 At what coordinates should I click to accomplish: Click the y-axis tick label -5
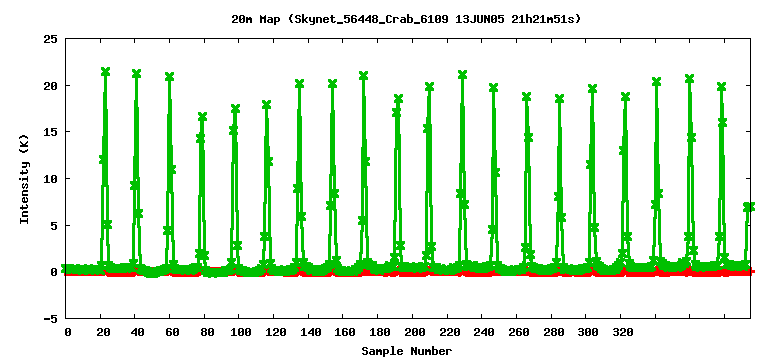(51, 319)
